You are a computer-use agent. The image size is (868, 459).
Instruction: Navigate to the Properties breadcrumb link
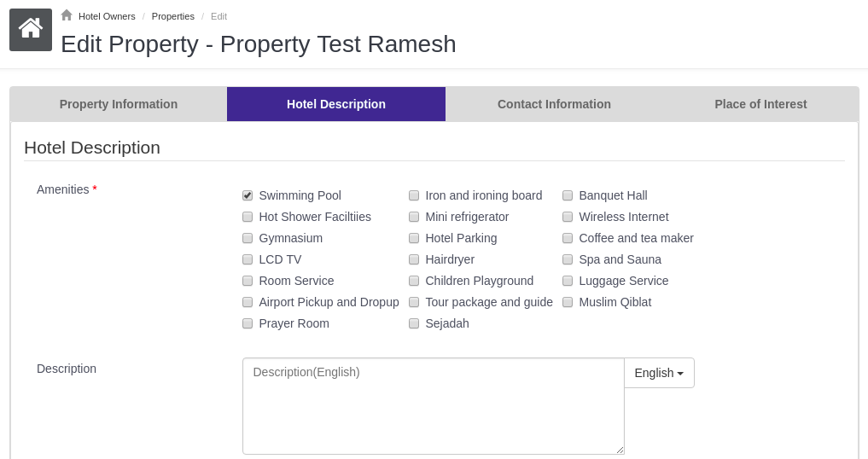(173, 16)
